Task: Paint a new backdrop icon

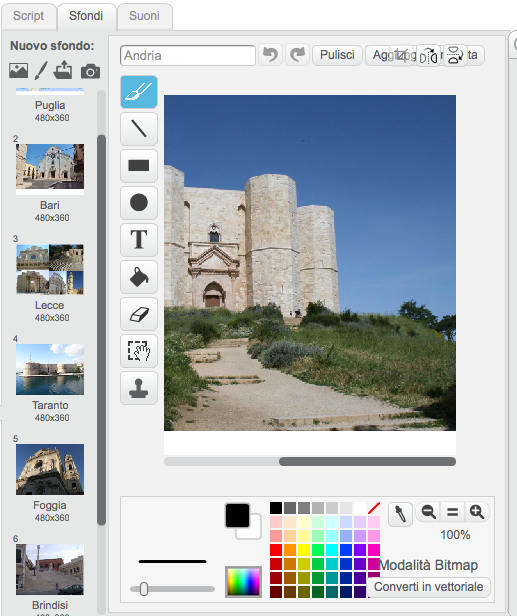Action: point(41,70)
